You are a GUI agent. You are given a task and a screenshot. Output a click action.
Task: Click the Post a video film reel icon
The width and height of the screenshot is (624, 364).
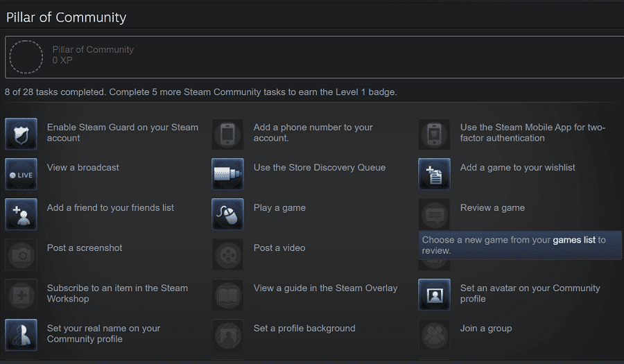click(x=227, y=254)
